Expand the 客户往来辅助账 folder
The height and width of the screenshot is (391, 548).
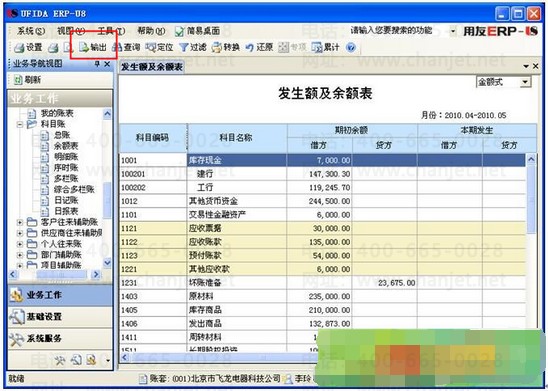click(20, 222)
